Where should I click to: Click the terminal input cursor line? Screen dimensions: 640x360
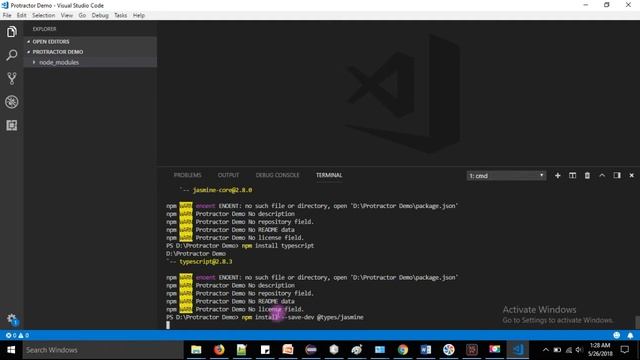(x=168, y=325)
